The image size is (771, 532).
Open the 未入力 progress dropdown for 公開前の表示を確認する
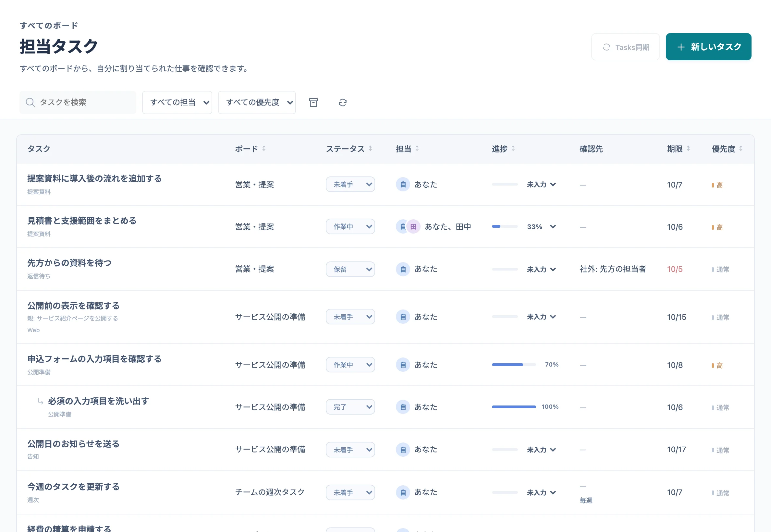coord(541,317)
